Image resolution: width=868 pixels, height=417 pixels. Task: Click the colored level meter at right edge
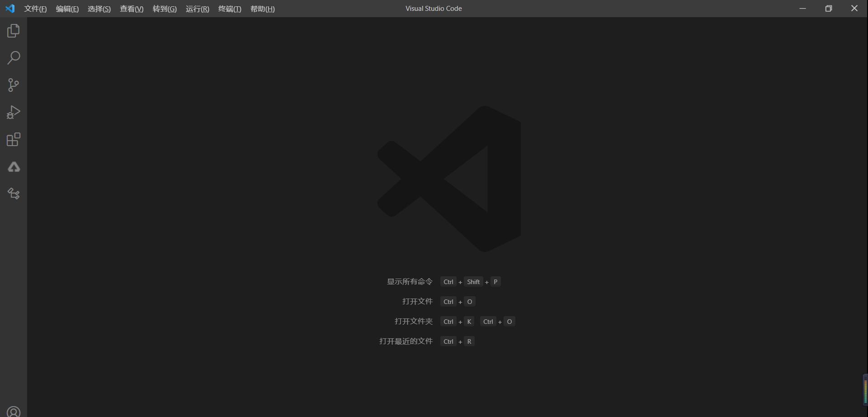click(865, 390)
